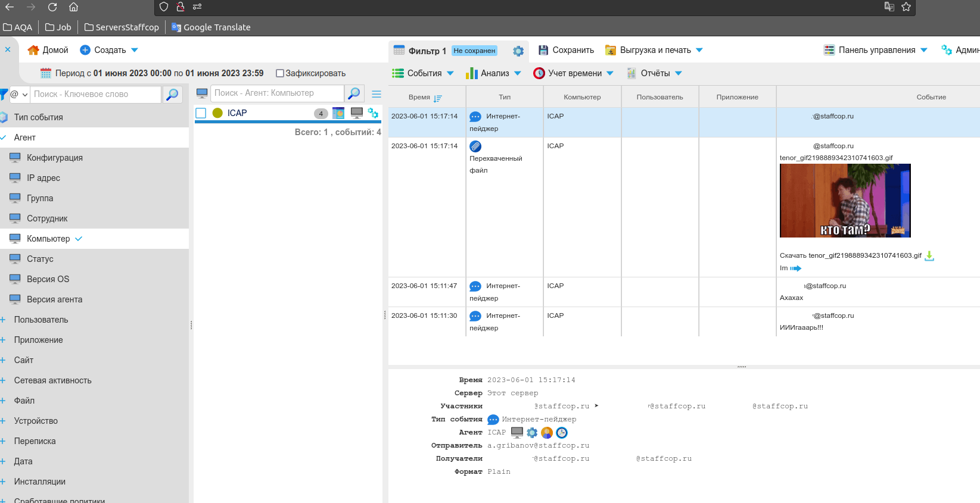The height and width of the screenshot is (503, 980).
Task: Open the КТО ТАМ gif thumbnail
Action: pos(845,201)
